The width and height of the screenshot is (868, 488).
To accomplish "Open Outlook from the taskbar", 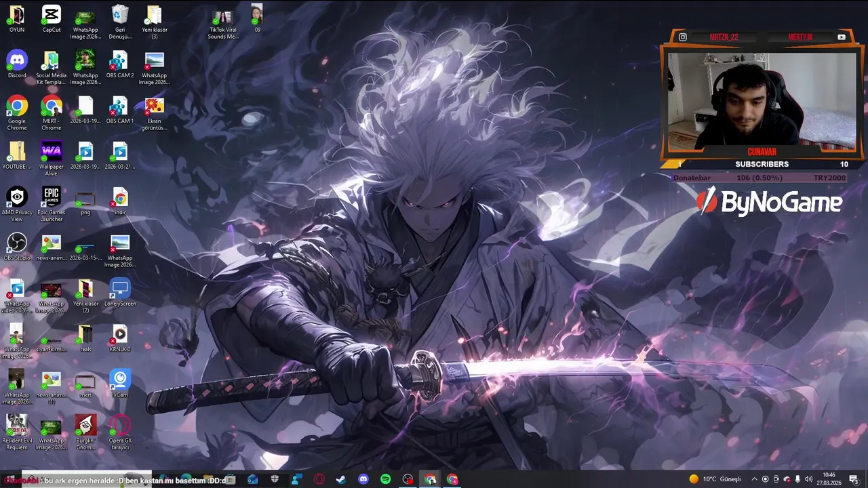I will (x=252, y=479).
